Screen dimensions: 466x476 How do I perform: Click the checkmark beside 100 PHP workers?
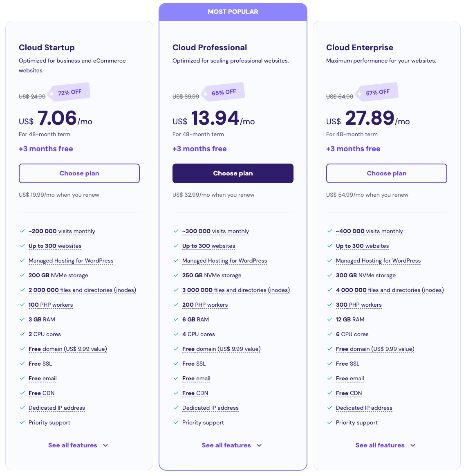click(22, 305)
